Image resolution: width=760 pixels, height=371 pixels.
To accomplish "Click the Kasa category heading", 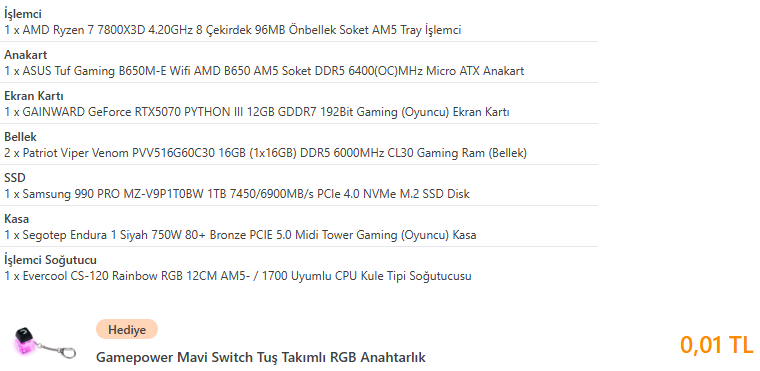I will pyautogui.click(x=16, y=219).
